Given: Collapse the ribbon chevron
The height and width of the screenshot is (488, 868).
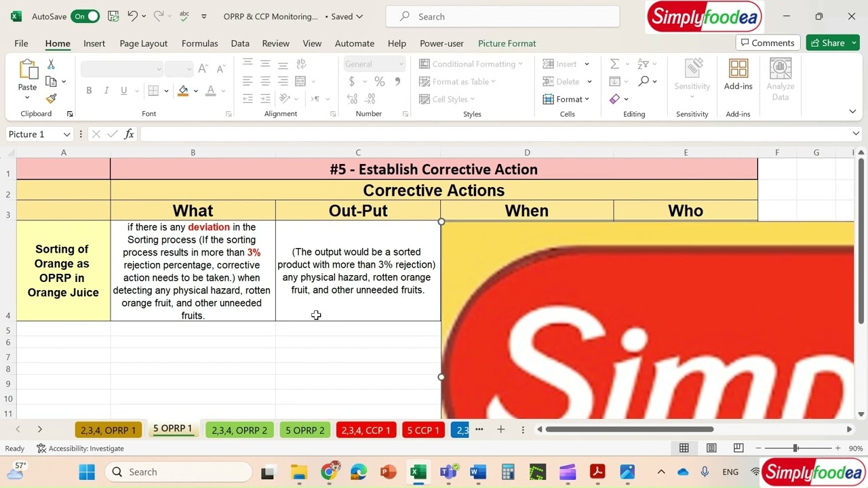Looking at the screenshot, I should coord(852,111).
